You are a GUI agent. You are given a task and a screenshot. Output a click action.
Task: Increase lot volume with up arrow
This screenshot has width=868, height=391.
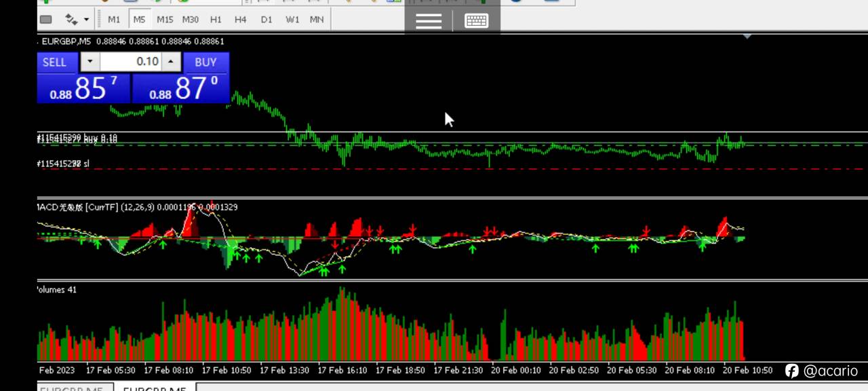(171, 62)
